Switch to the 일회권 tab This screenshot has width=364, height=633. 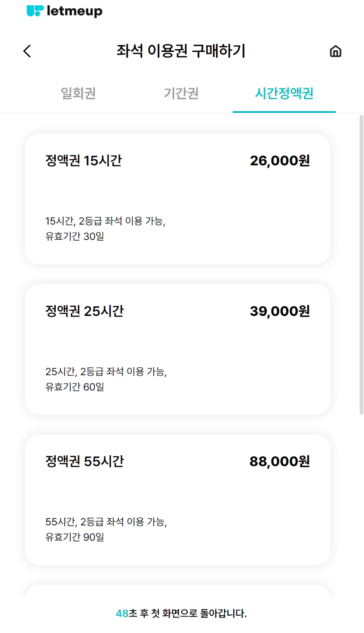(x=78, y=93)
